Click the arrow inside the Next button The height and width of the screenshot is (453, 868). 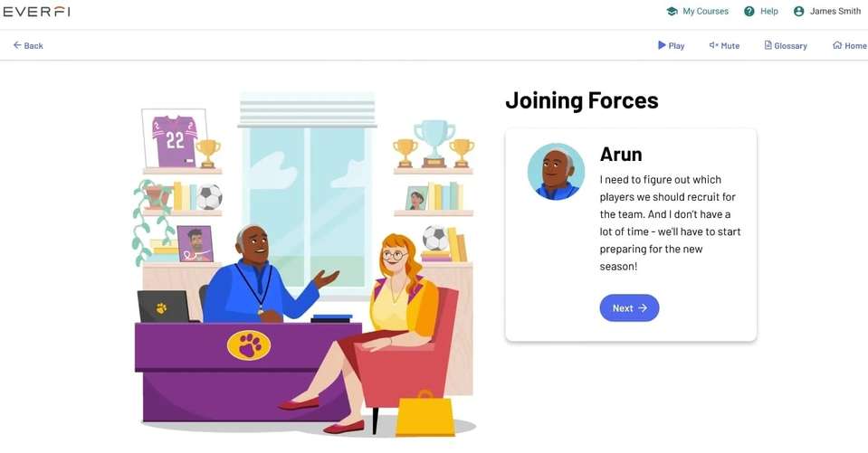(x=643, y=308)
